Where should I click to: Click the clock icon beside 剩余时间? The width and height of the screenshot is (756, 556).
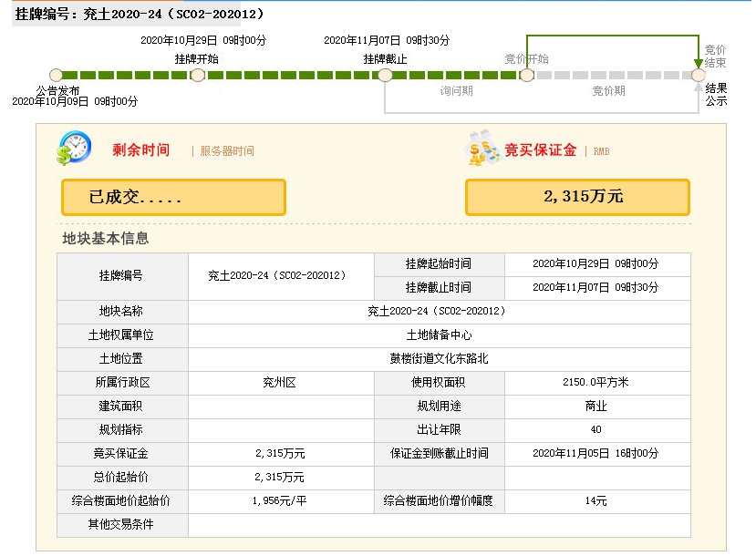click(73, 149)
